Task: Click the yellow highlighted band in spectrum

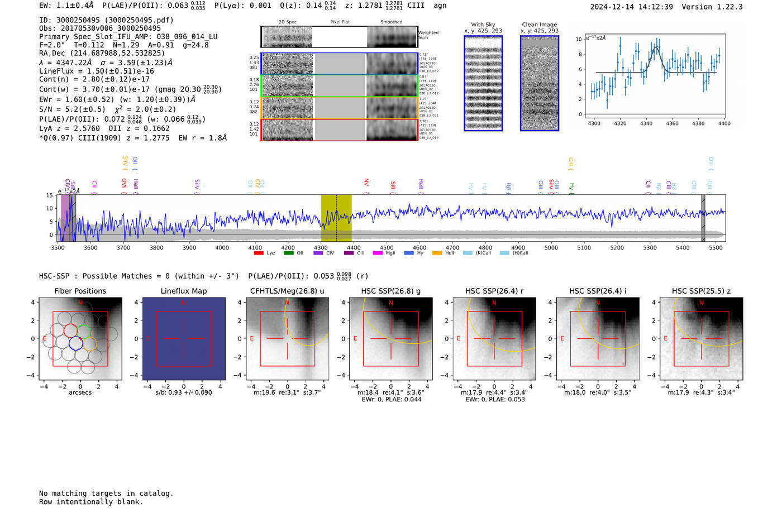Action: [336, 218]
